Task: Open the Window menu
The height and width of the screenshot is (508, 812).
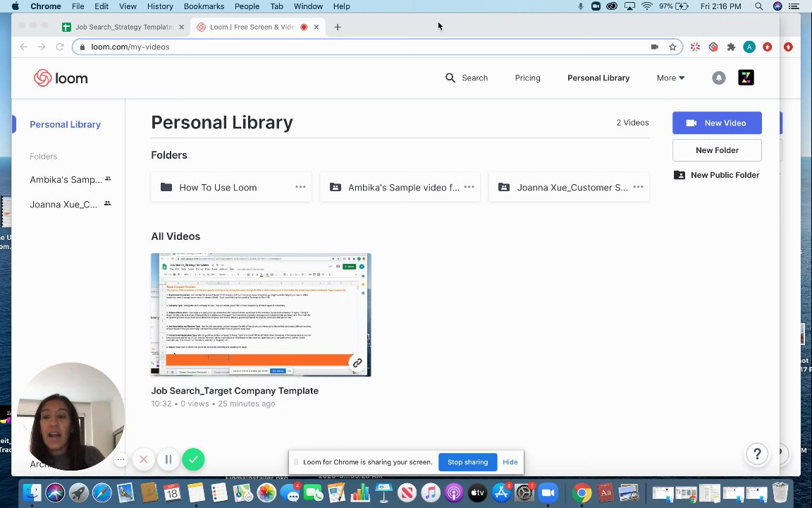Action: pos(308,6)
